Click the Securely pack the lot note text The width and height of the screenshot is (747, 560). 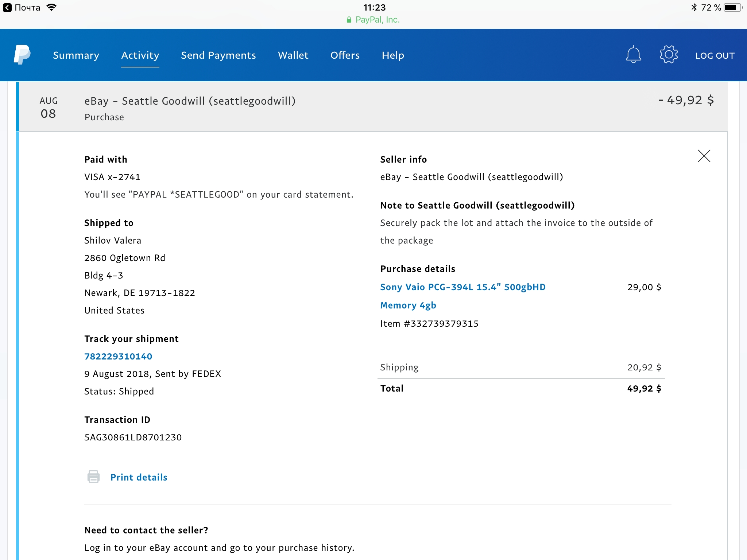(x=516, y=232)
